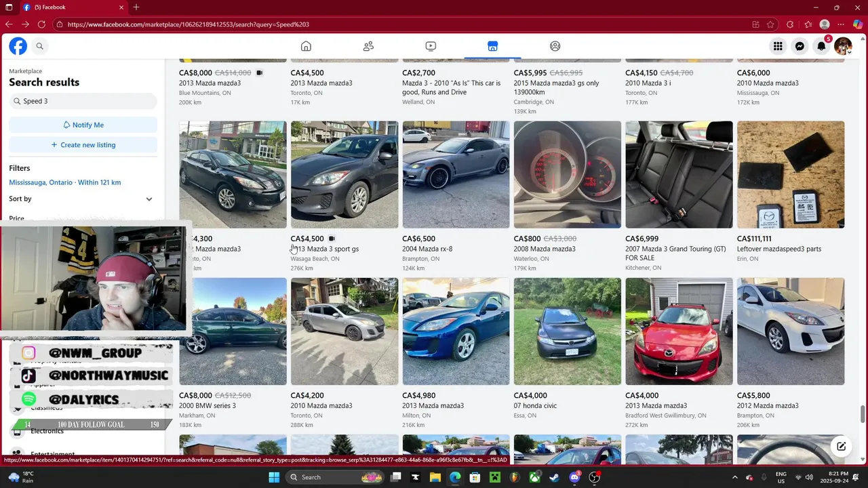This screenshot has width=868, height=488.
Task: Open the 07 honda civic listing title
Action: coord(535,406)
